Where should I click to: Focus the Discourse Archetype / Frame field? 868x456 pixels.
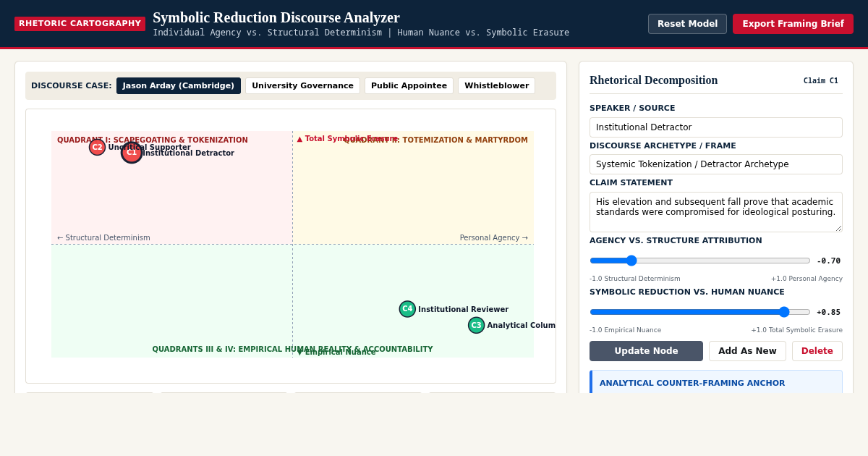[716, 164]
